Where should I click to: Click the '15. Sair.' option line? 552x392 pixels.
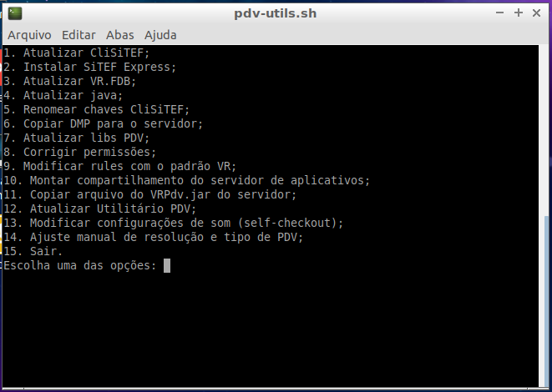click(x=33, y=252)
